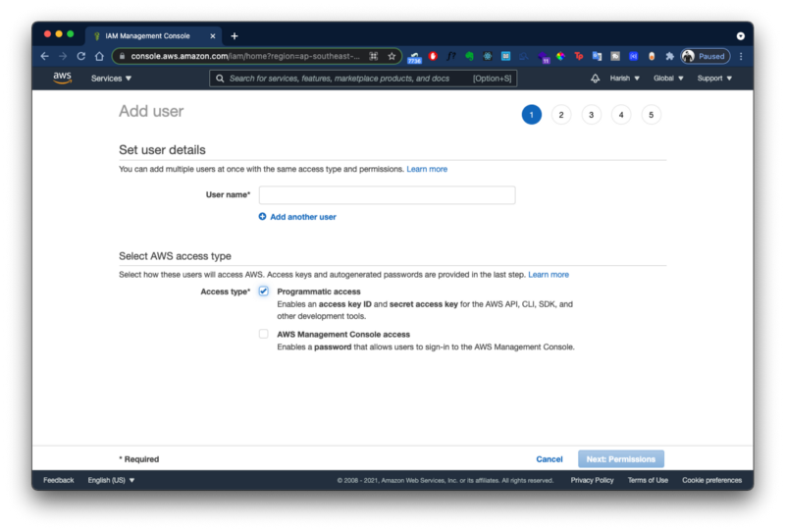
Task: Open Chrome's three-dot menu
Action: coord(741,56)
